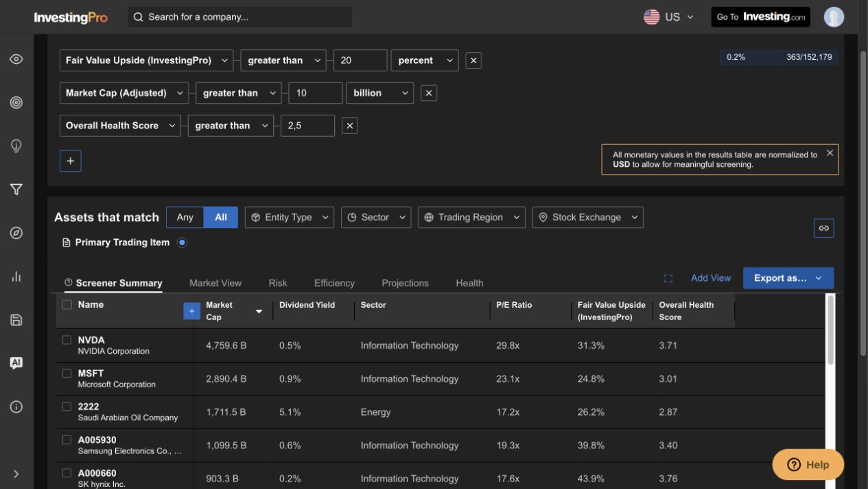The image size is (868, 489).
Task: Open the US country selector dropdown
Action: (669, 17)
